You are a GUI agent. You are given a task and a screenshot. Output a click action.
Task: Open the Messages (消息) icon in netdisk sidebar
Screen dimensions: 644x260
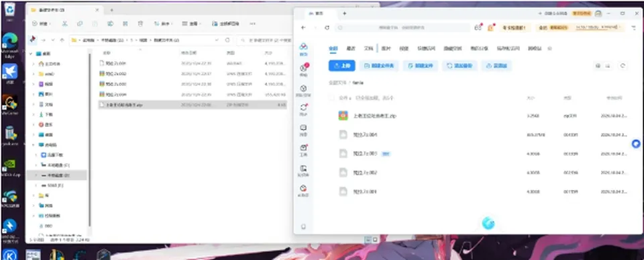(303, 130)
